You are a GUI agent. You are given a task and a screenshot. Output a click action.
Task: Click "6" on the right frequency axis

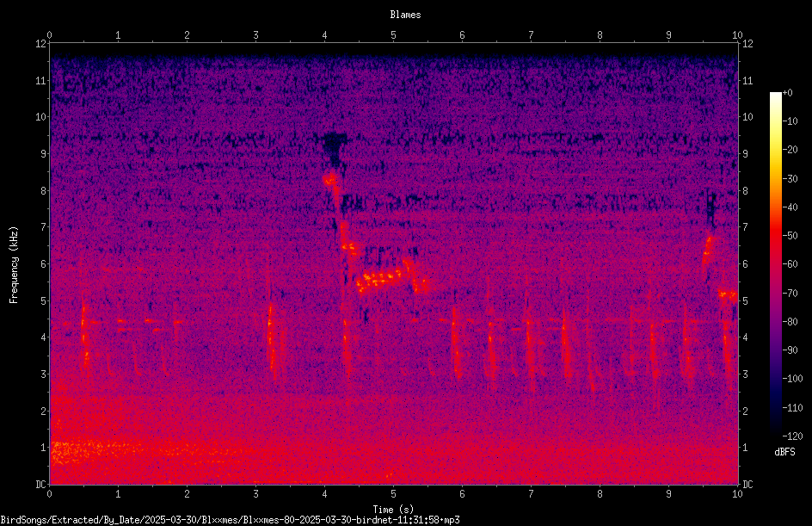coord(745,263)
